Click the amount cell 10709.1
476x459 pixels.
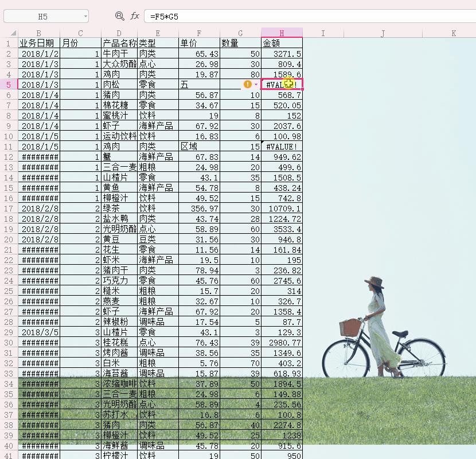pyautogui.click(x=282, y=209)
